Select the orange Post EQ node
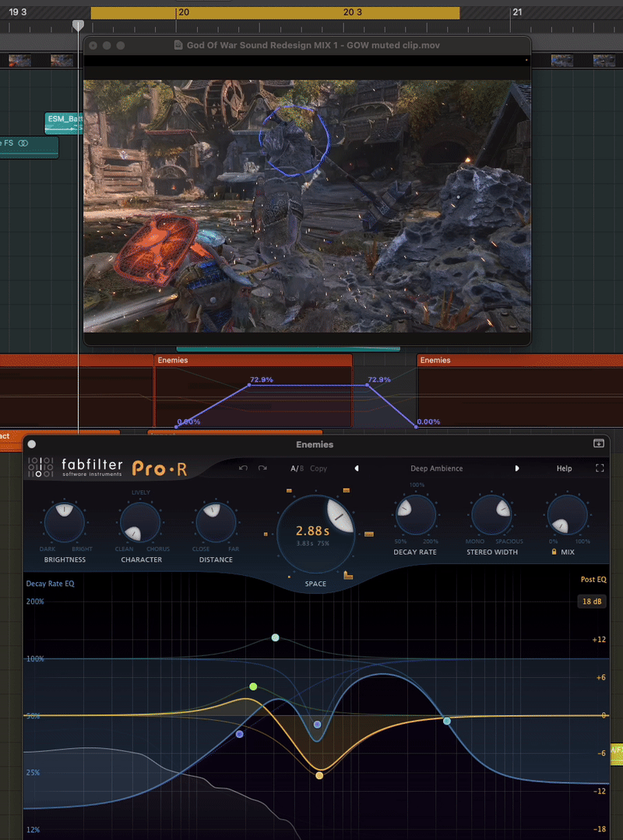 [x=319, y=775]
